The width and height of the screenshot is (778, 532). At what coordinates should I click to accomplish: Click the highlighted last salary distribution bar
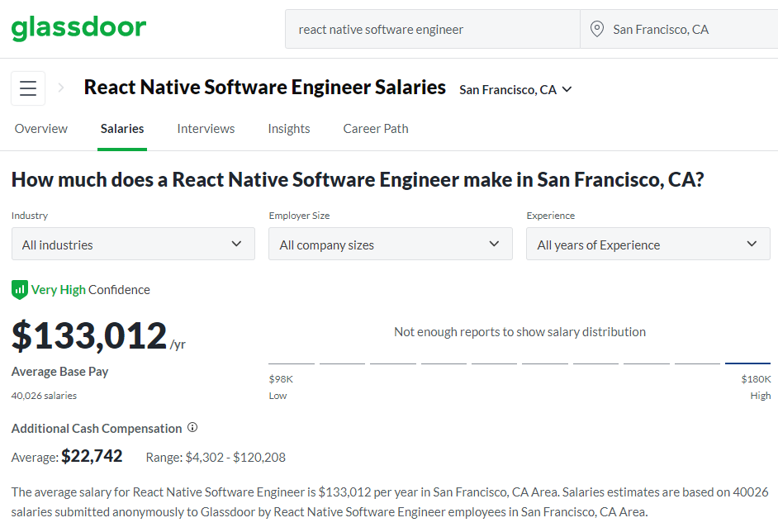tap(747, 363)
